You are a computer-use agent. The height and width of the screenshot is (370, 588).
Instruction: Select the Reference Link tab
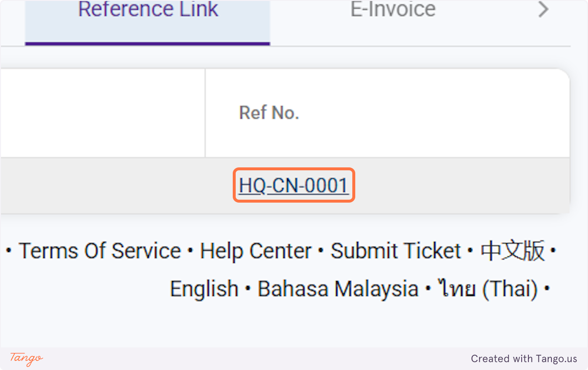[x=148, y=10]
